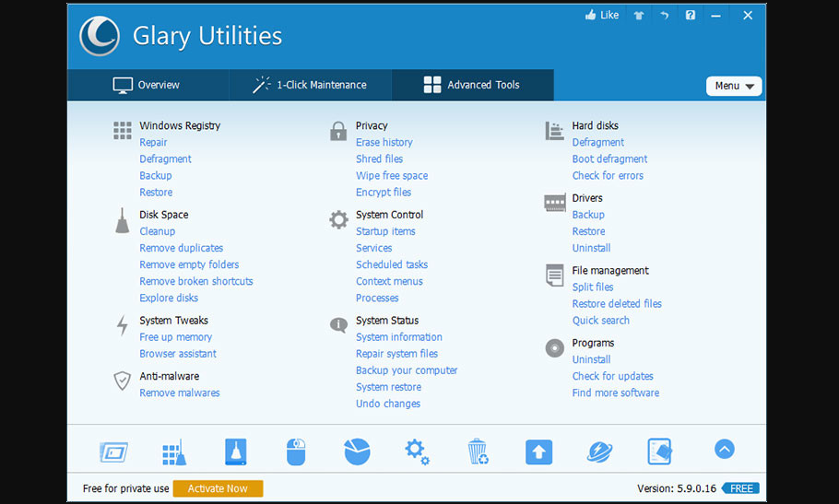839x504 pixels.
Task: Open Explore disks link
Action: [x=169, y=298]
